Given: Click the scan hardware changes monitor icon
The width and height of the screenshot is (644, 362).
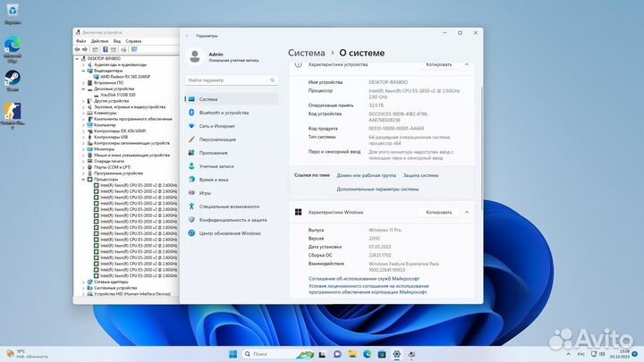Looking at the screenshot, I should pyautogui.click(x=134, y=49).
